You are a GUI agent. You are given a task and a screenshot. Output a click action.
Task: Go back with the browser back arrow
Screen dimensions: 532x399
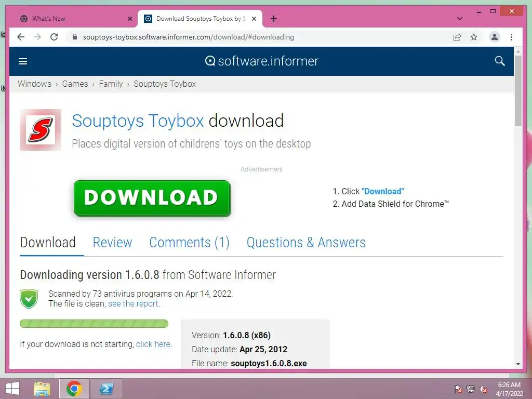click(21, 37)
